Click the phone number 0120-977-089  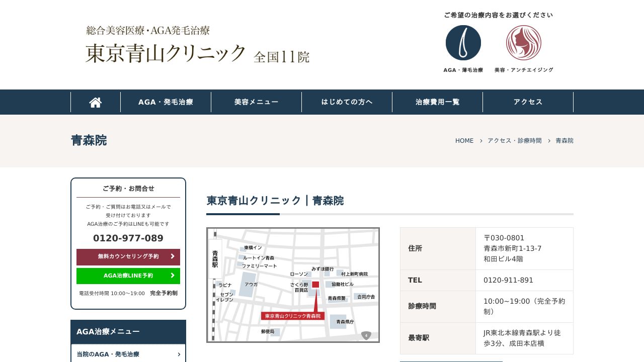pos(128,237)
